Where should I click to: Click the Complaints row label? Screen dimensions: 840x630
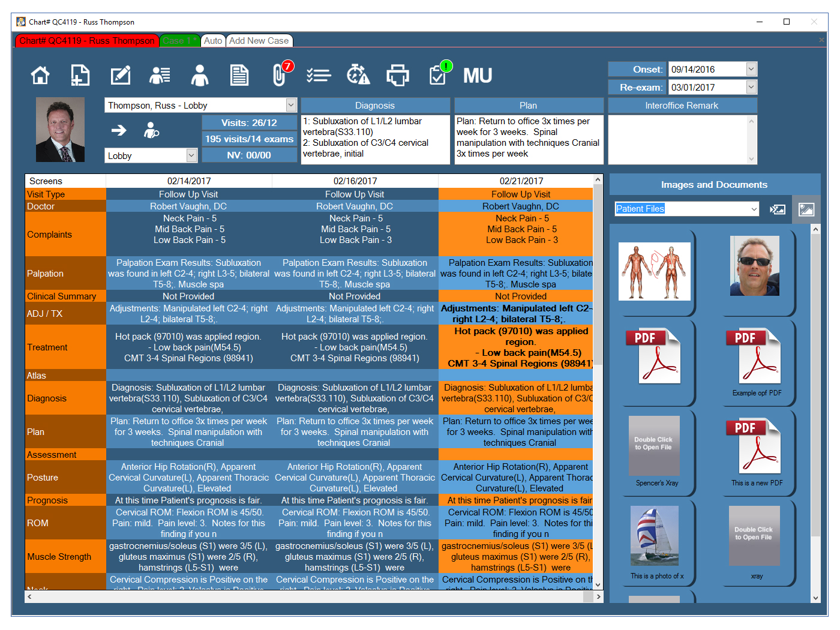click(65, 235)
